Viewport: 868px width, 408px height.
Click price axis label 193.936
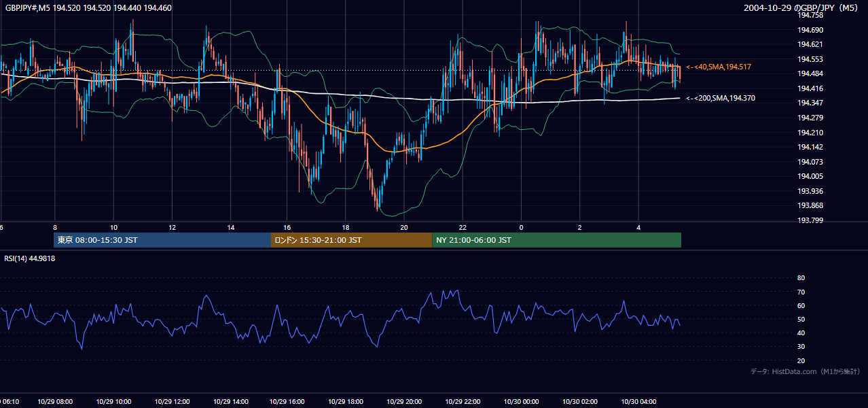pos(810,191)
